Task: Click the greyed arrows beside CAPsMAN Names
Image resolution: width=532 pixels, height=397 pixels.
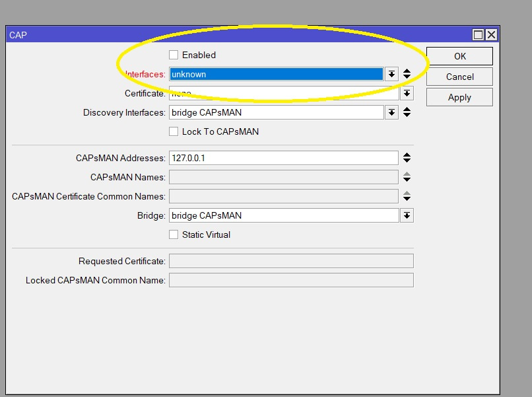Action: click(x=407, y=177)
